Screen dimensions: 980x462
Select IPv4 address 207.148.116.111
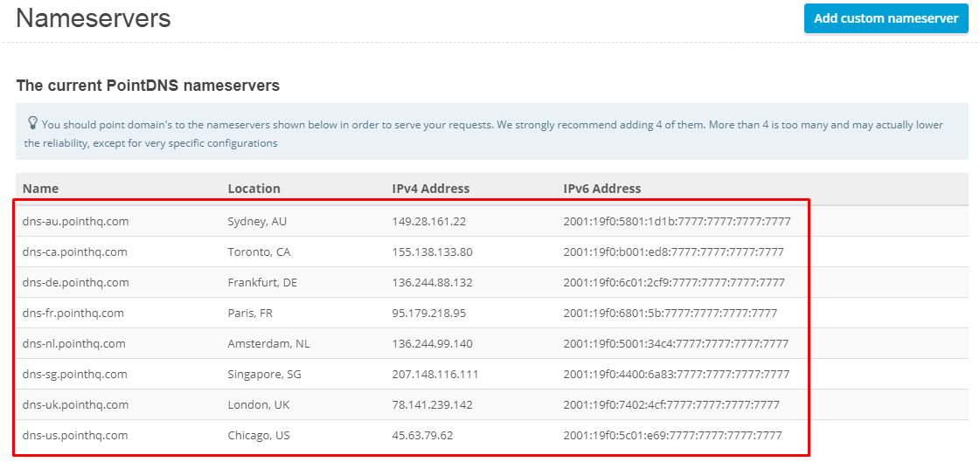(435, 374)
